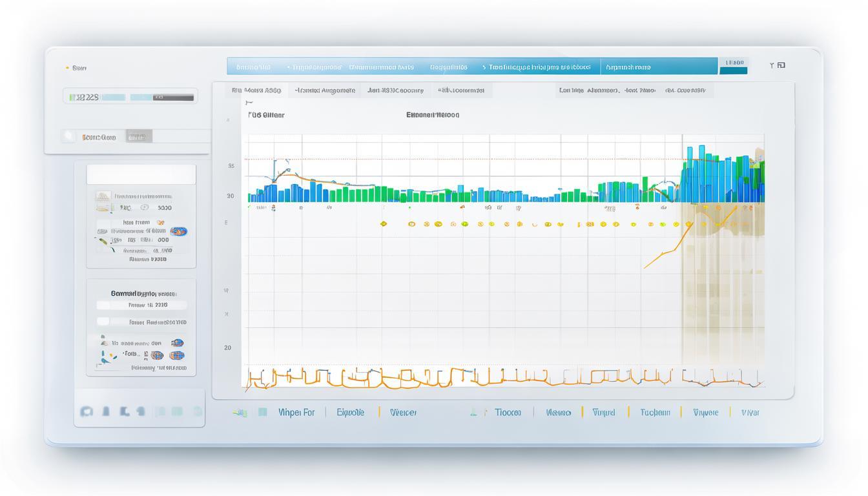This screenshot has height=496, width=868.
Task: Open the gray dropdown next to sidebar search
Action: (x=138, y=137)
